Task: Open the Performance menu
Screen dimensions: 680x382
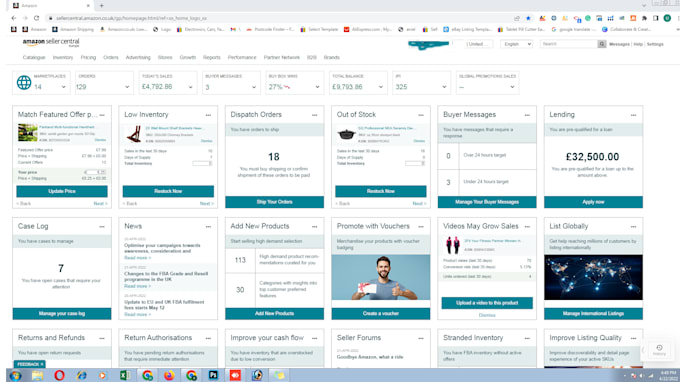Action: 242,57
